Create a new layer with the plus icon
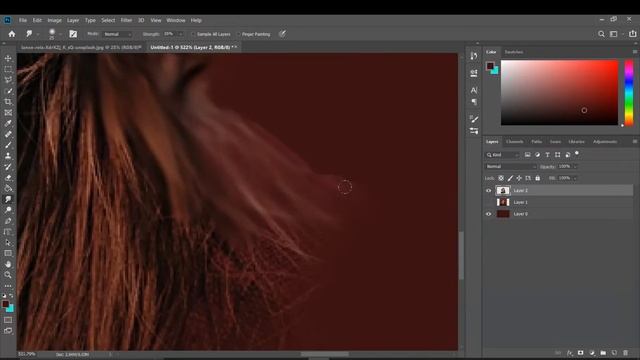 coord(614,353)
